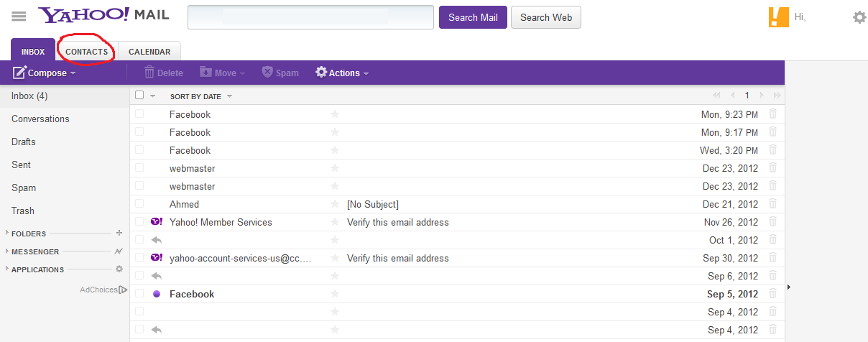Open settings gear in top right
Screen dimensions: 868x342
click(859, 17)
